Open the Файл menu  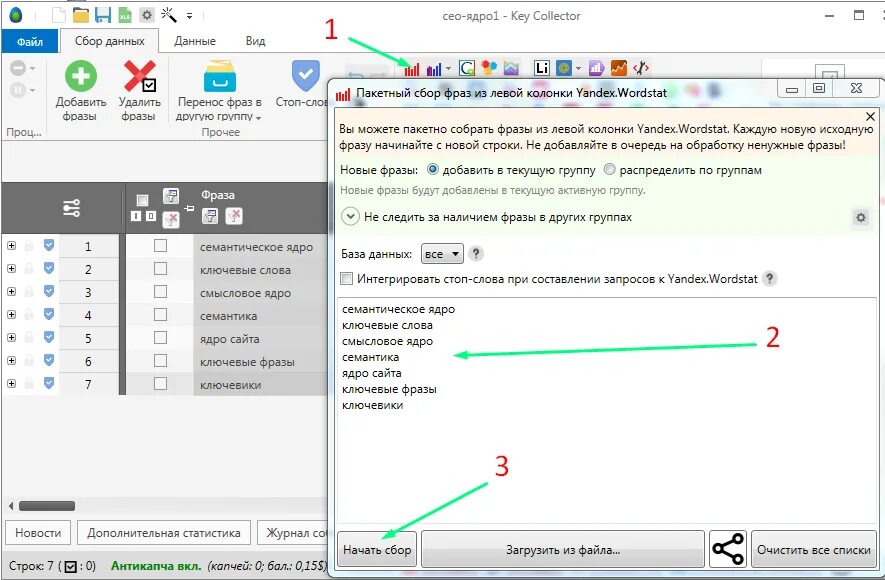point(29,42)
